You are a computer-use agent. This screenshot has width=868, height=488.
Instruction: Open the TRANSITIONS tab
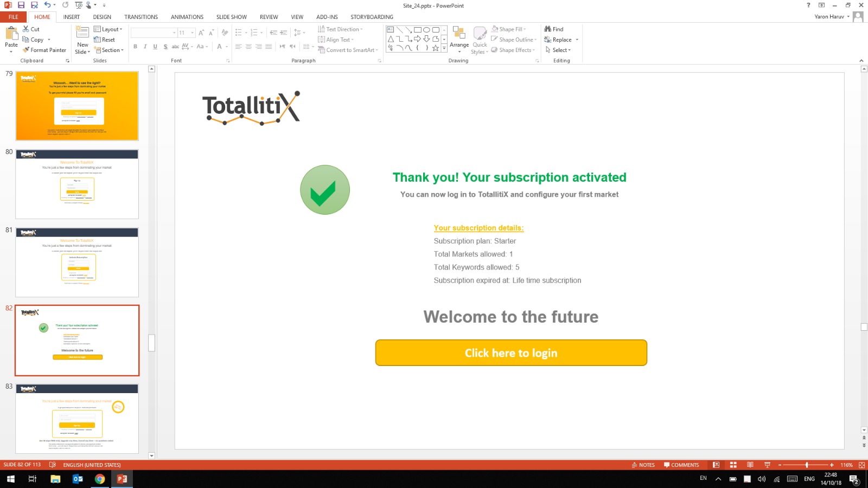[x=141, y=17]
